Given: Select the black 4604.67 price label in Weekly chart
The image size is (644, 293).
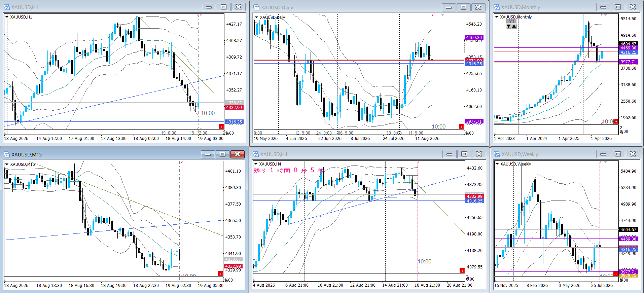Looking at the screenshot, I should pos(628,230).
